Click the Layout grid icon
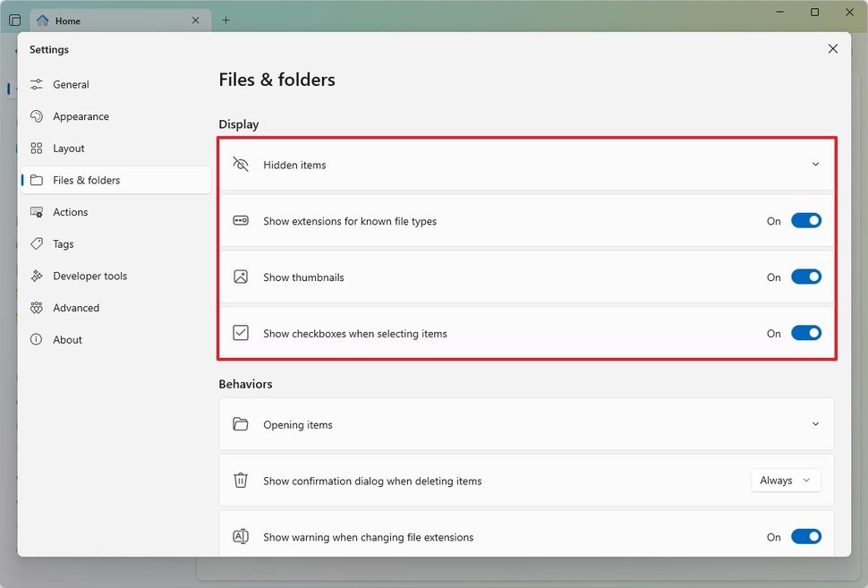 37,148
